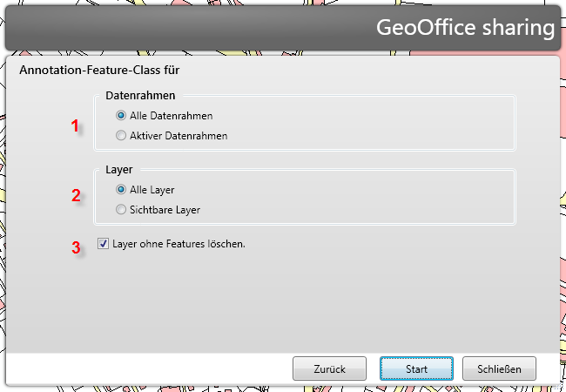Choose the Aktiver Datenrahmen radio option
The image size is (566, 392).
[121, 136]
